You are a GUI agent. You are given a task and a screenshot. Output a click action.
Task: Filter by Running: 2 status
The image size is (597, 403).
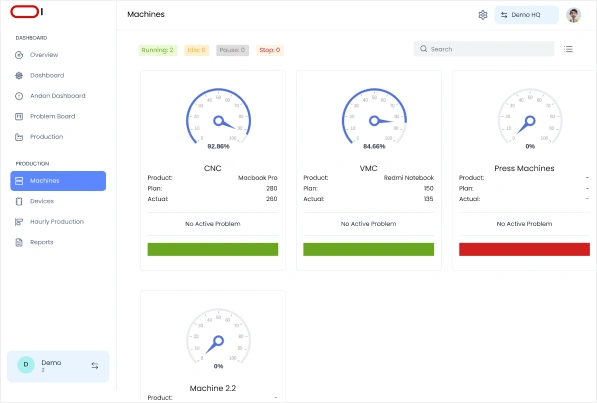[x=157, y=50]
